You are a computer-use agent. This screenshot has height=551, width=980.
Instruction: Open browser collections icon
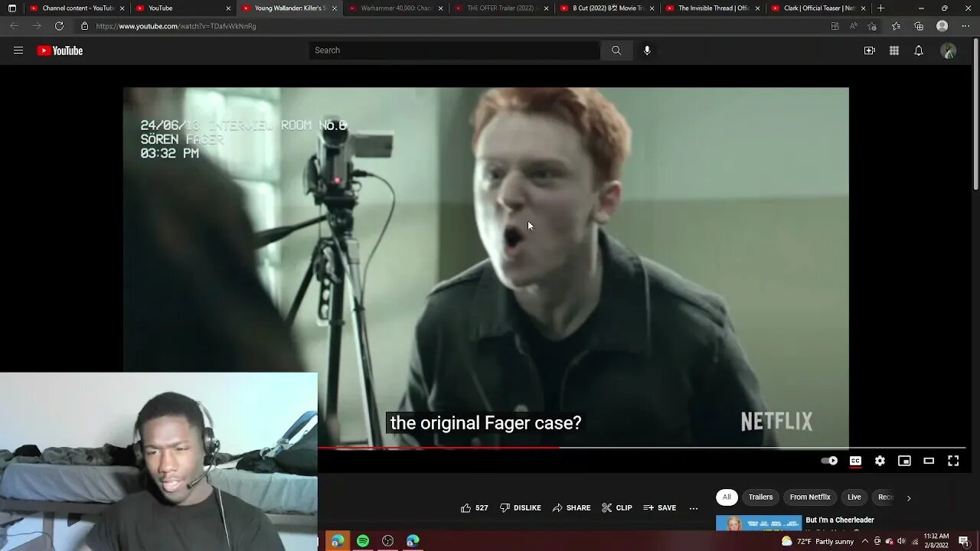tap(919, 26)
